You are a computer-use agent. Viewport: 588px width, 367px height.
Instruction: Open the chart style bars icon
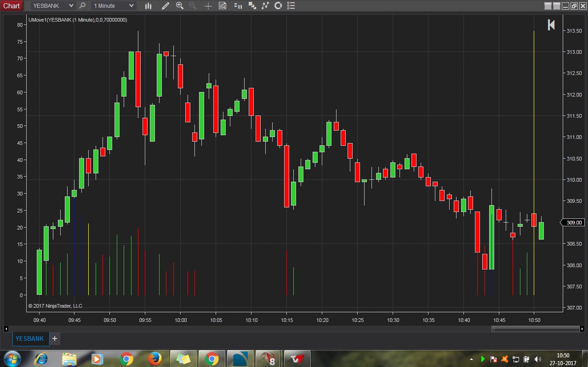[x=148, y=6]
